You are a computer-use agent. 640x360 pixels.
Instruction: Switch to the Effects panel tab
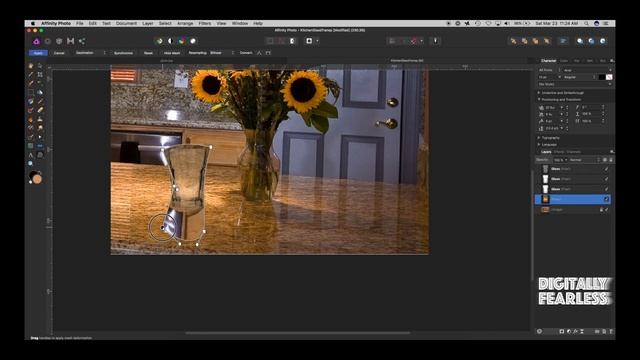tap(559, 152)
